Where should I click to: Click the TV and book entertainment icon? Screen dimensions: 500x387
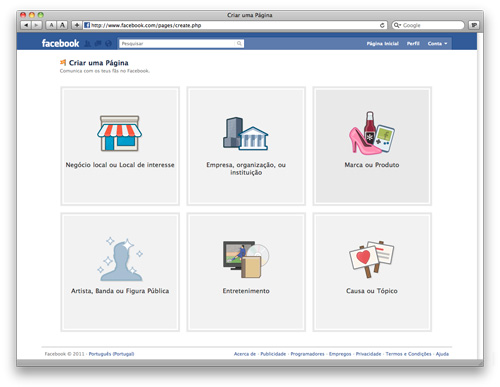point(246,259)
